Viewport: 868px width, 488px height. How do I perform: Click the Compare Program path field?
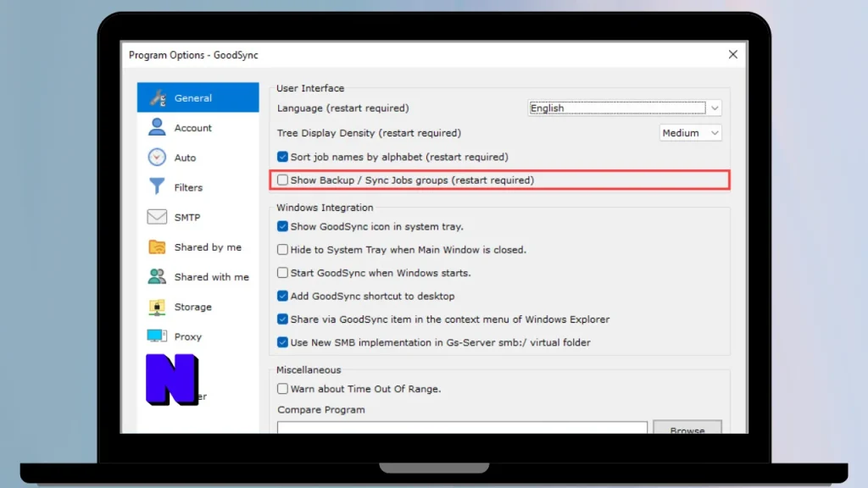[x=462, y=428]
